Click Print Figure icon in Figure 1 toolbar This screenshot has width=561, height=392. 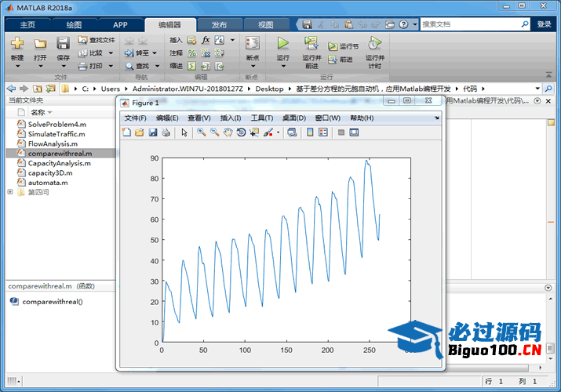(166, 132)
